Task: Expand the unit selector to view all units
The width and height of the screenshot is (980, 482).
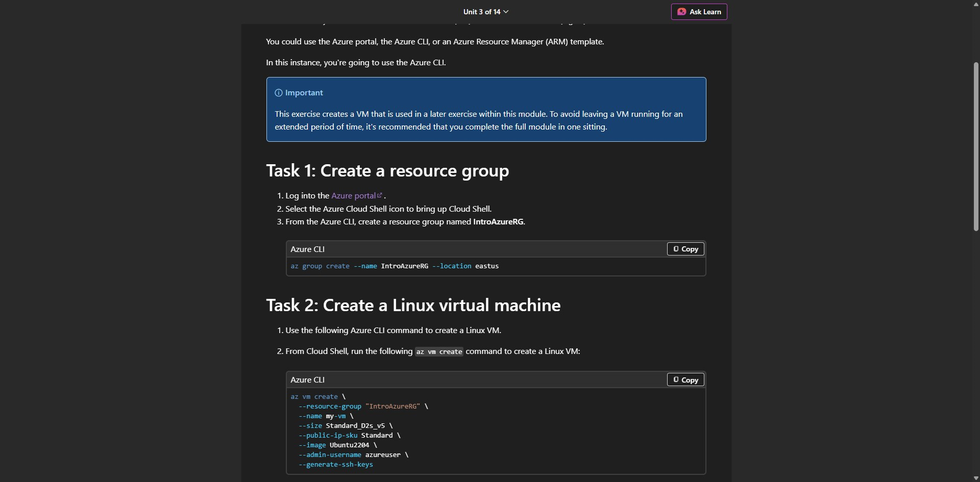Action: (x=485, y=12)
